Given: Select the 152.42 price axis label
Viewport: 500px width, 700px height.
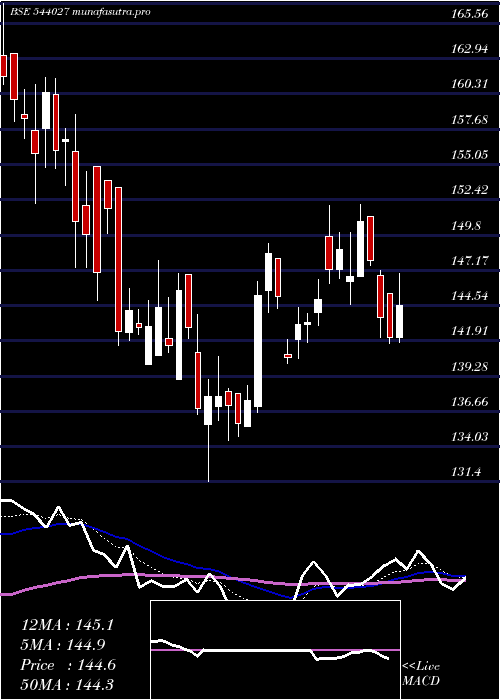Looking at the screenshot, I should click(x=469, y=190).
